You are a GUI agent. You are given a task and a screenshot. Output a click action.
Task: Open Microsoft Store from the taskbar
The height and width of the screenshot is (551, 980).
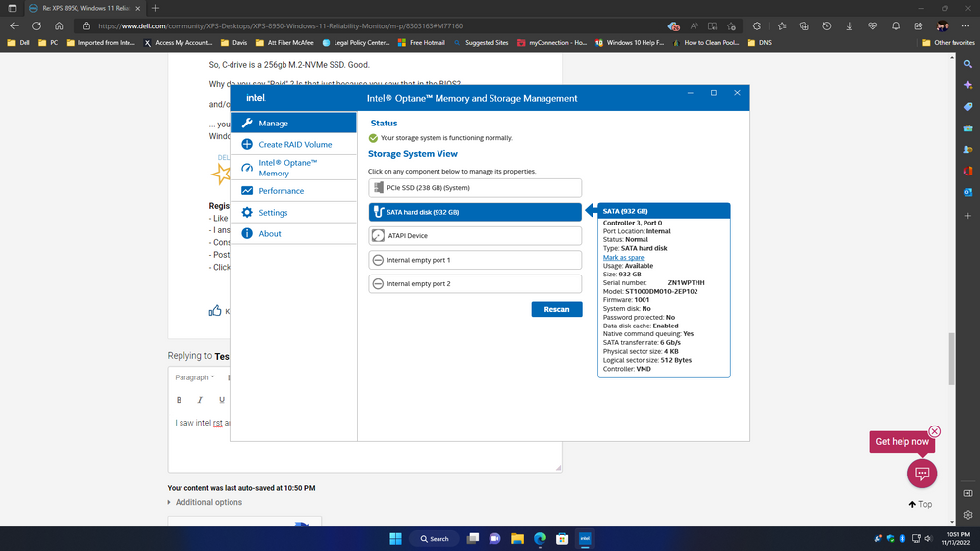coord(562,538)
